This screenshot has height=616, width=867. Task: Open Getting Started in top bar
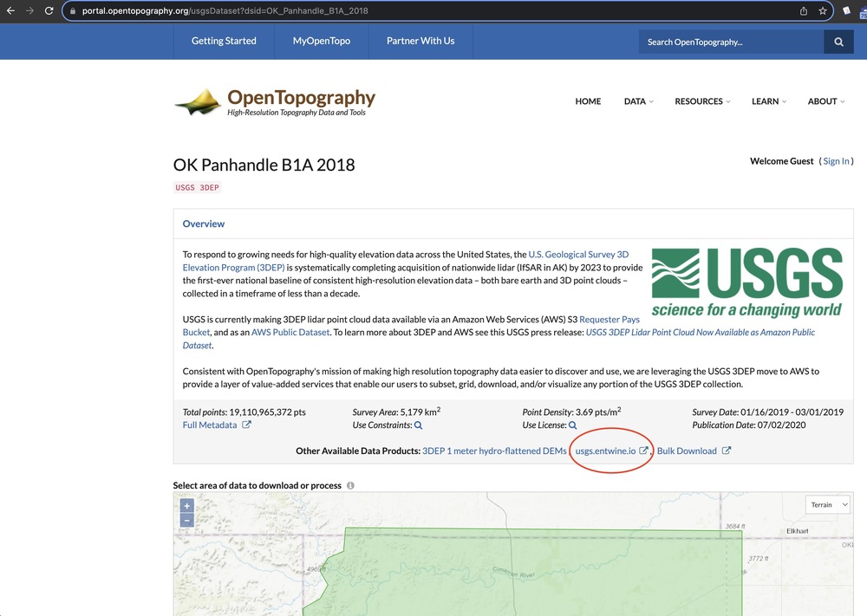[x=224, y=41]
